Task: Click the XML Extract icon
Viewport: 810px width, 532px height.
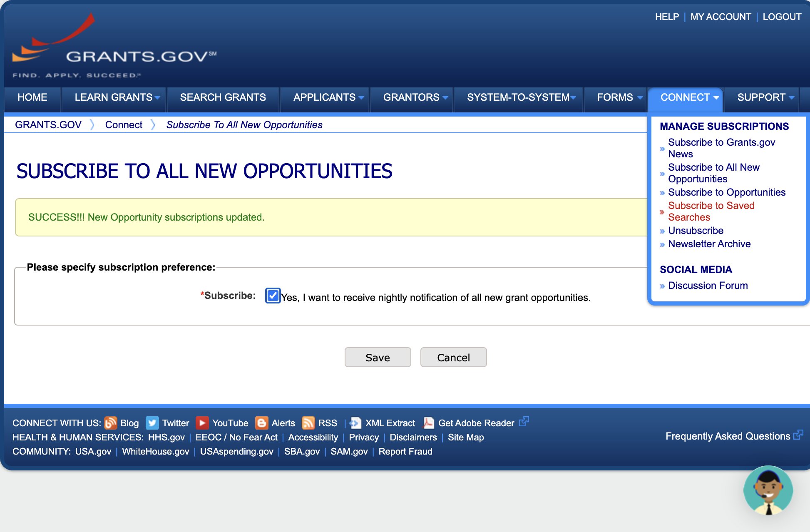Action: click(355, 423)
